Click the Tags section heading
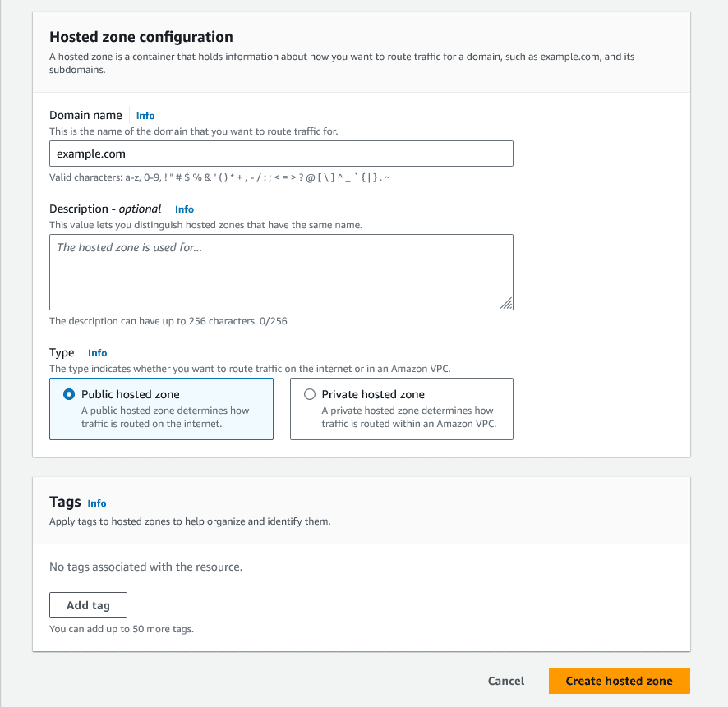This screenshot has height=707, width=728. pyautogui.click(x=65, y=502)
